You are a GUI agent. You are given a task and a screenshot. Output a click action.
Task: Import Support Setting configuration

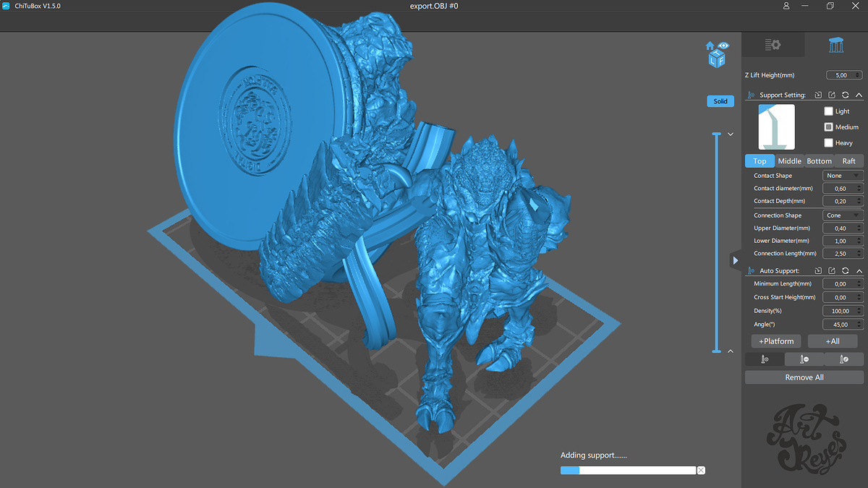(818, 95)
